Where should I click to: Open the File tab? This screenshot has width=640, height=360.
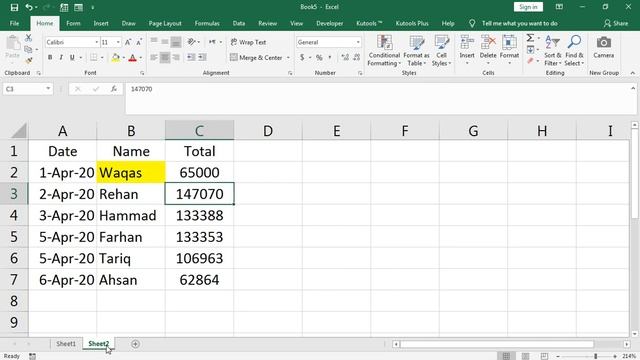[x=15, y=23]
